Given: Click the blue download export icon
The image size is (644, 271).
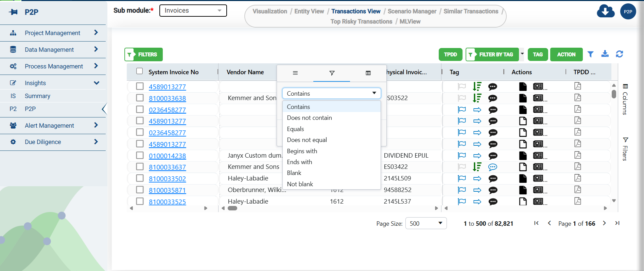Looking at the screenshot, I should tap(605, 54).
